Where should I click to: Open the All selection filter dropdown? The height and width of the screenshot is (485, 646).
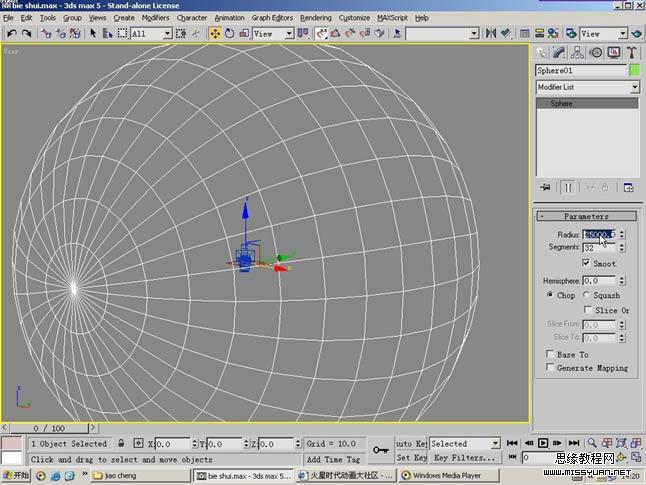pos(151,34)
